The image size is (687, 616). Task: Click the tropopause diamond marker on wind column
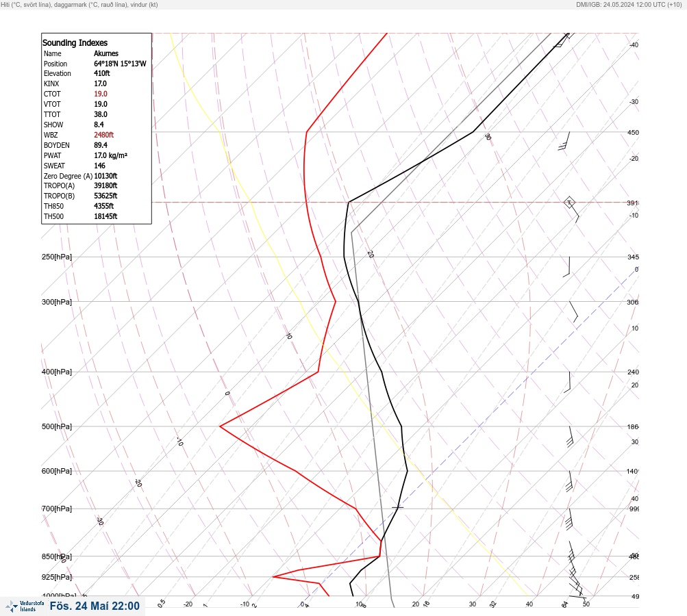(x=569, y=203)
